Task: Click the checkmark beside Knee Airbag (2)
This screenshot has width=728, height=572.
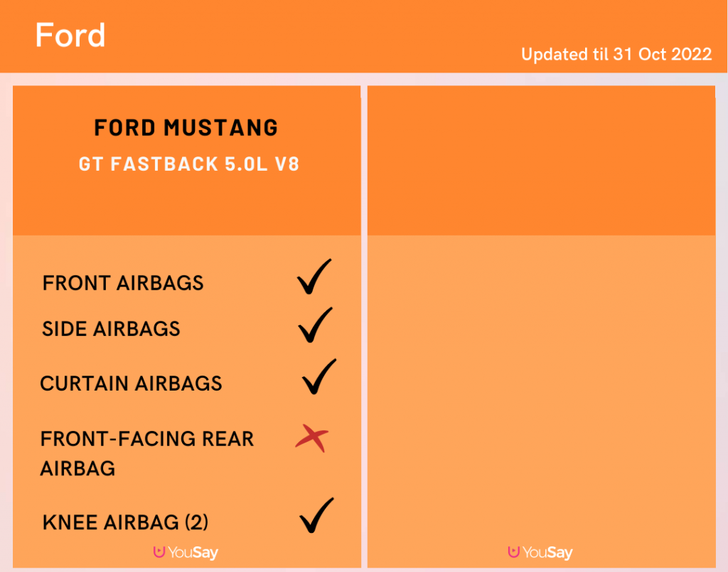Action: [316, 515]
